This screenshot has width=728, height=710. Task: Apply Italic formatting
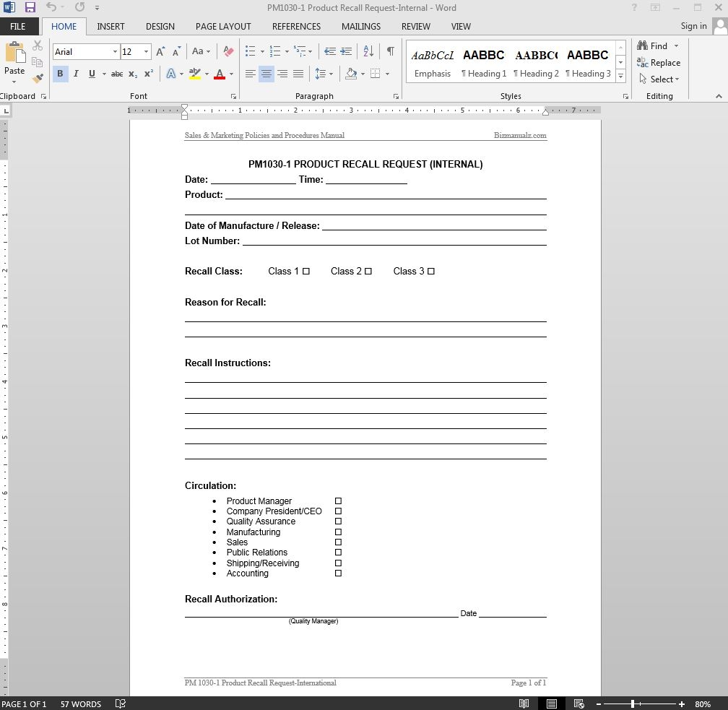[x=76, y=74]
